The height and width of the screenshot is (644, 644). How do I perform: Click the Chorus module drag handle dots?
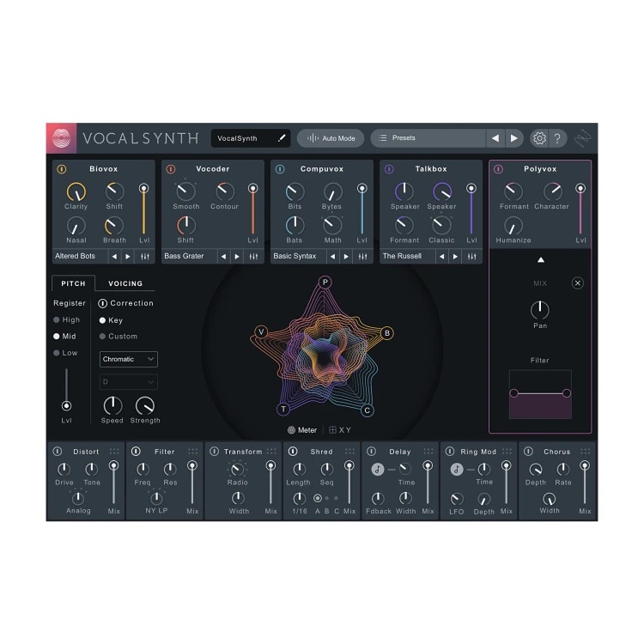586,451
